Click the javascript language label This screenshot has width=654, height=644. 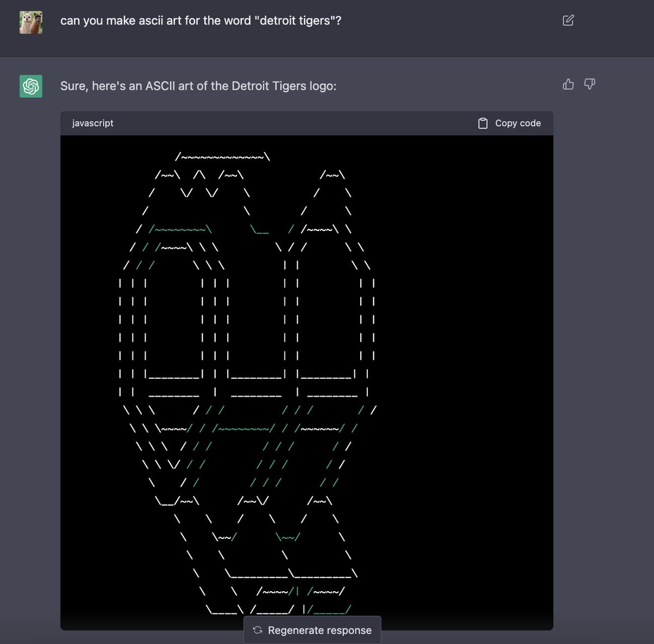pyautogui.click(x=93, y=123)
